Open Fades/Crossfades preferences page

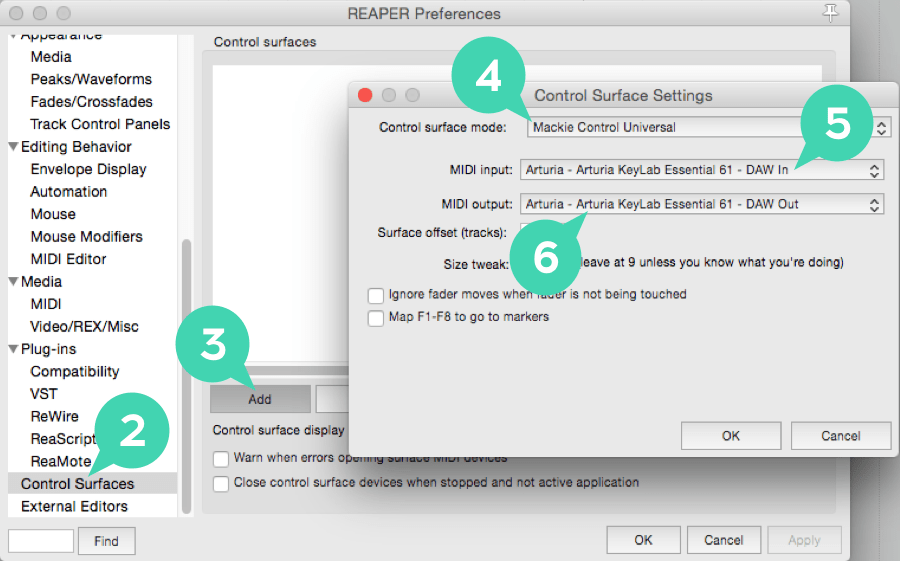tap(92, 102)
